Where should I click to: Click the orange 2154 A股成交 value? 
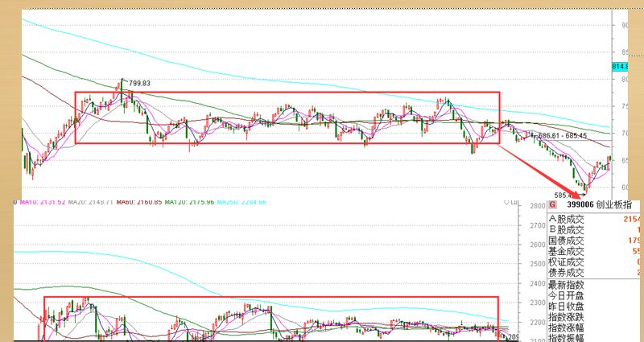tap(633, 219)
